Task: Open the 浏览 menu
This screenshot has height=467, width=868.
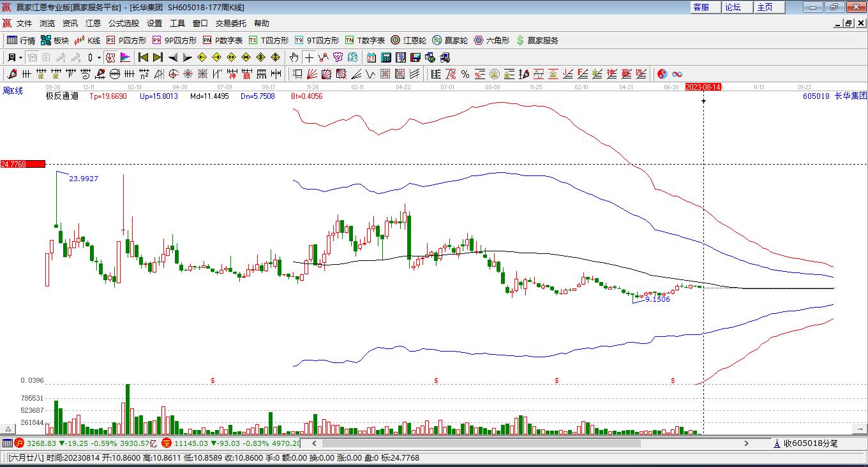Action: coord(47,23)
